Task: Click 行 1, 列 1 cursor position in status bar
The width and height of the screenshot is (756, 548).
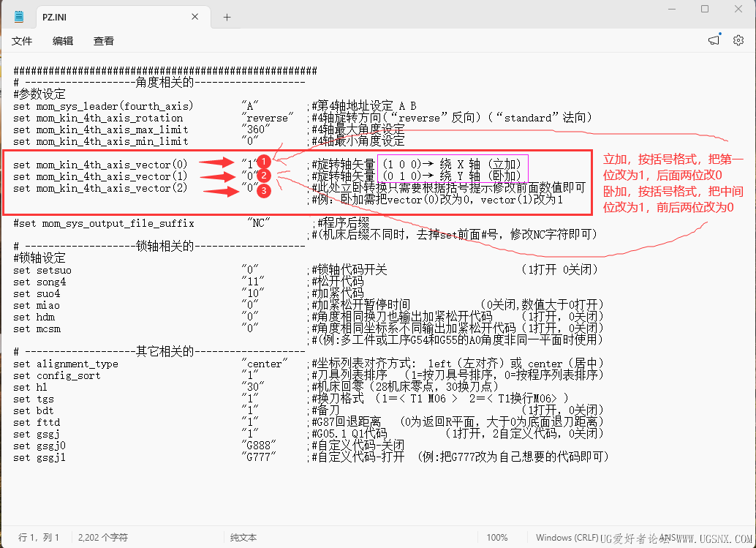Action: click(x=39, y=537)
